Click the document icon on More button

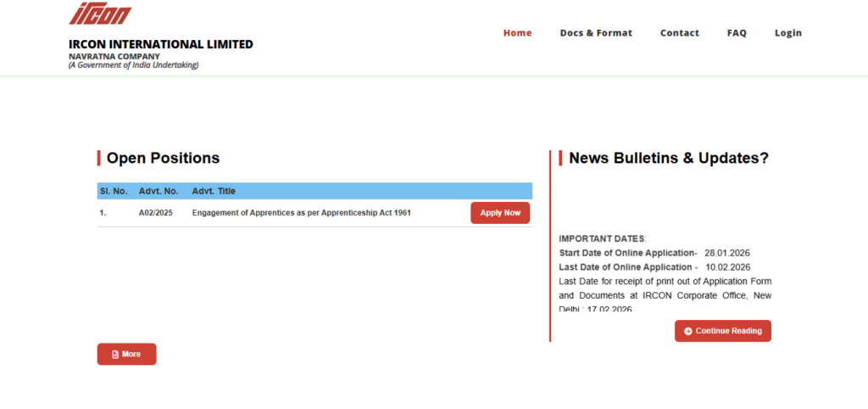pos(115,354)
